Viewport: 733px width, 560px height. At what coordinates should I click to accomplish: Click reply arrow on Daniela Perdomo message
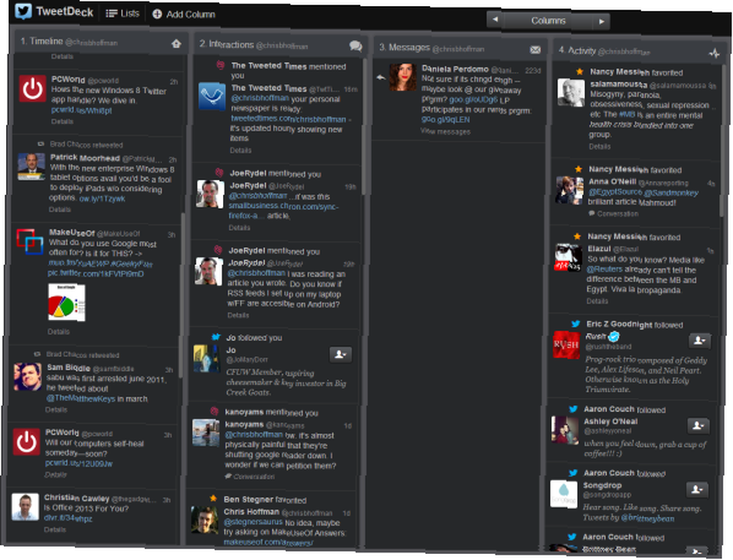[x=381, y=77]
